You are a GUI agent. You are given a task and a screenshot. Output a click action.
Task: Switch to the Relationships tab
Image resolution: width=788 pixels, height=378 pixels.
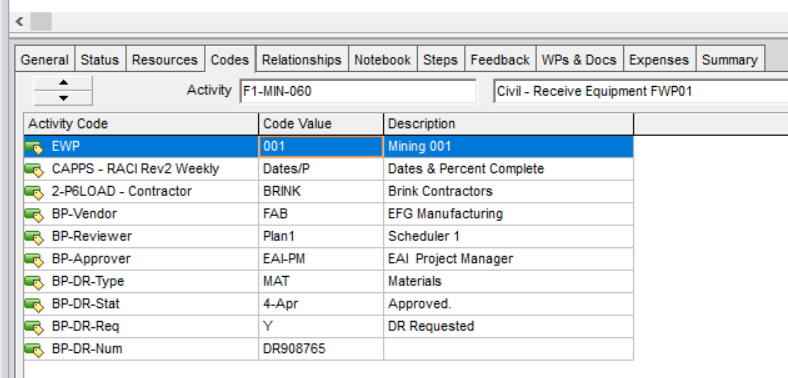click(x=302, y=60)
